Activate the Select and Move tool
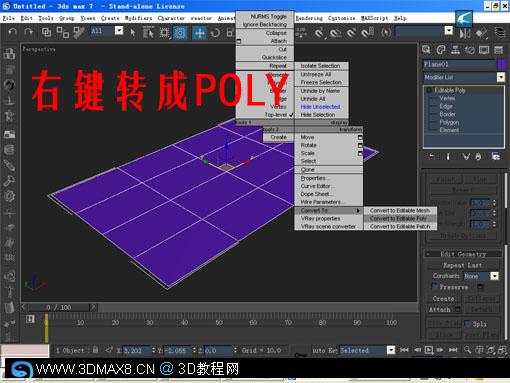The width and height of the screenshot is (510, 383). click(199, 33)
